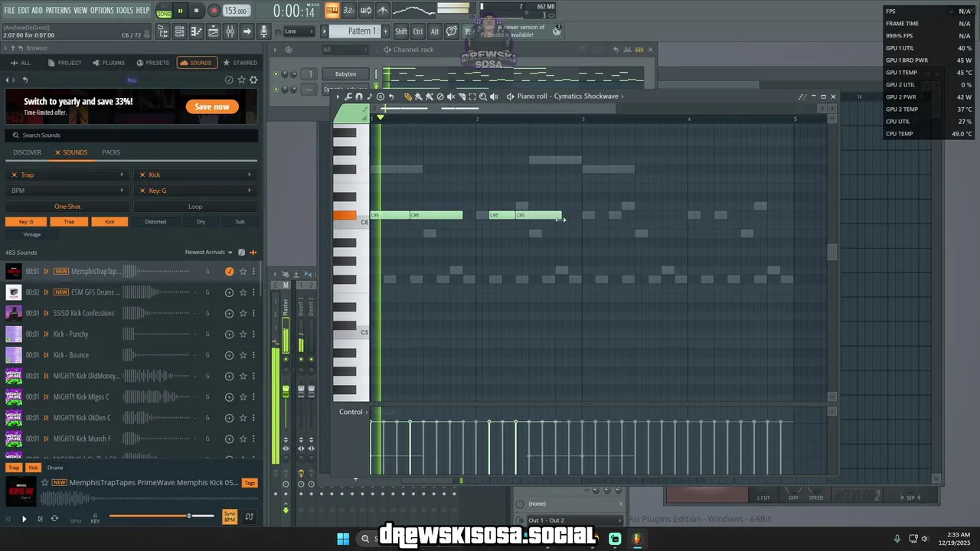Open the BPM filter dropdown
Screen dimensions: 980x551
point(67,191)
